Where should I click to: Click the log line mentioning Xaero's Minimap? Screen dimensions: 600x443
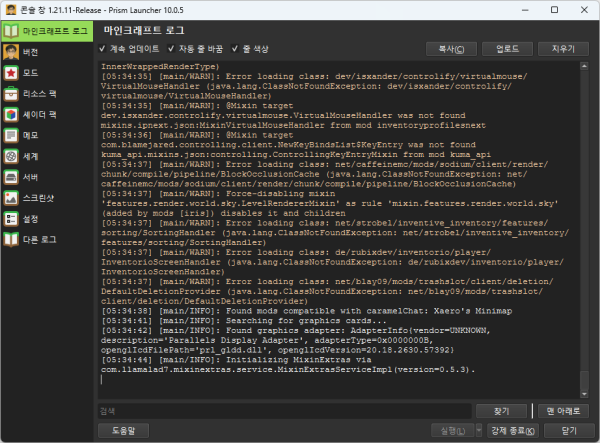[x=307, y=311]
